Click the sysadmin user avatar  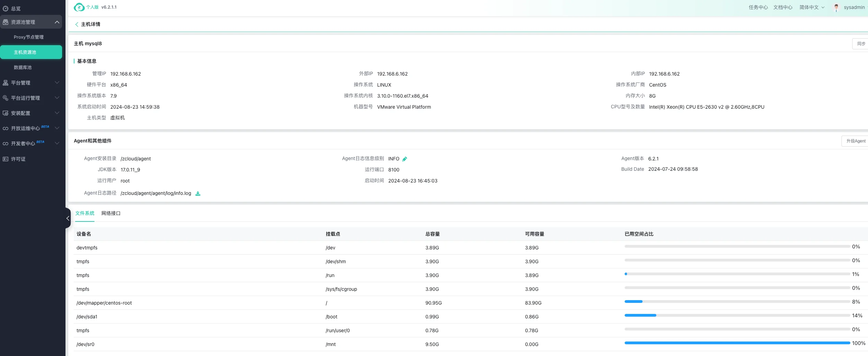836,8
